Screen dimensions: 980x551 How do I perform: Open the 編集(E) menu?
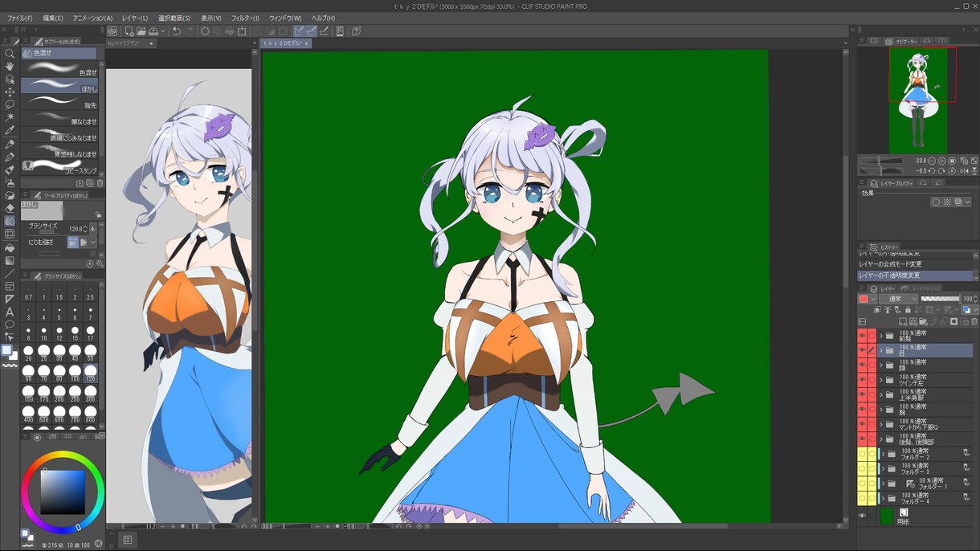[53, 18]
